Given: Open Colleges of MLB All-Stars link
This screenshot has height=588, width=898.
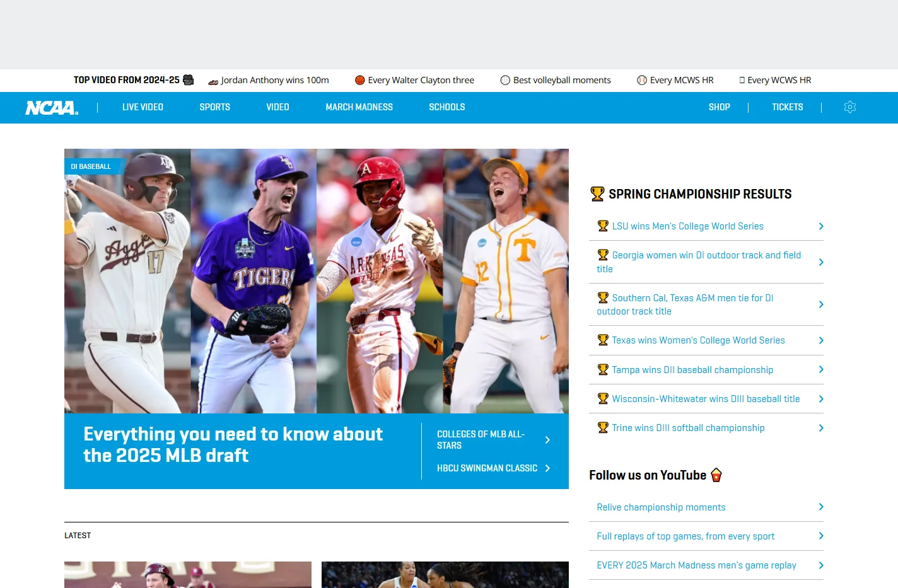Looking at the screenshot, I should coord(481,440).
